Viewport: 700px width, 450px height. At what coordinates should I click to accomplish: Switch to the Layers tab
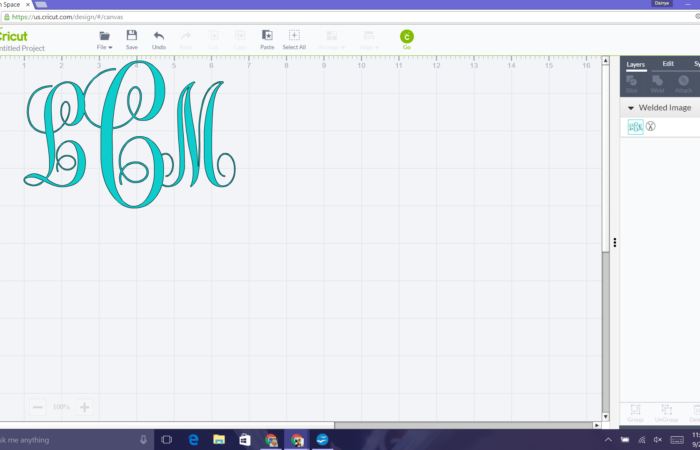click(x=636, y=65)
